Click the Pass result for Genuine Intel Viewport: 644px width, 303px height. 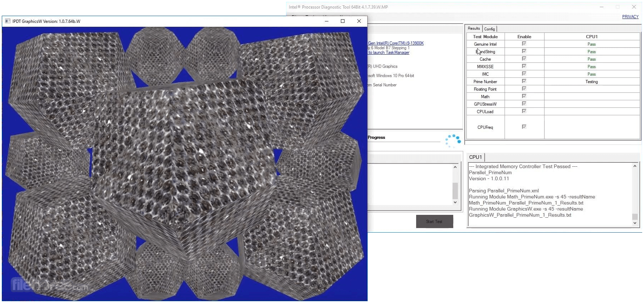click(x=592, y=44)
